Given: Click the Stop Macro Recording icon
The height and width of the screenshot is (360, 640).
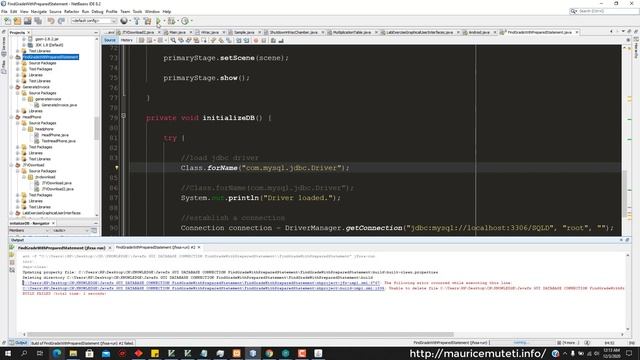Looking at the screenshot, I should 264,40.
